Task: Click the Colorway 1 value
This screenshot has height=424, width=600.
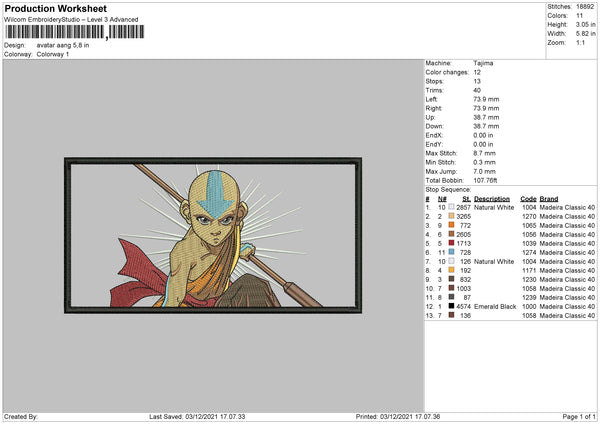Action: pyautogui.click(x=53, y=54)
